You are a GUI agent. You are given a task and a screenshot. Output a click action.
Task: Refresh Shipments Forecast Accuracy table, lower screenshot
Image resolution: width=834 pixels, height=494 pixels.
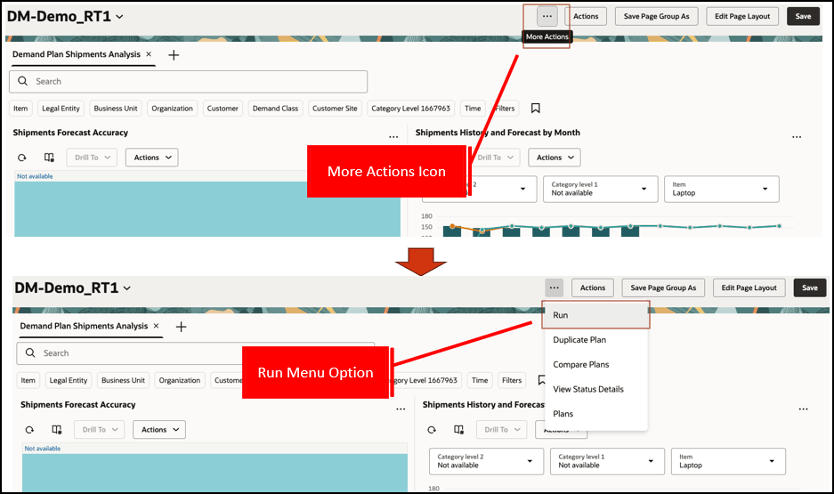[x=30, y=430]
